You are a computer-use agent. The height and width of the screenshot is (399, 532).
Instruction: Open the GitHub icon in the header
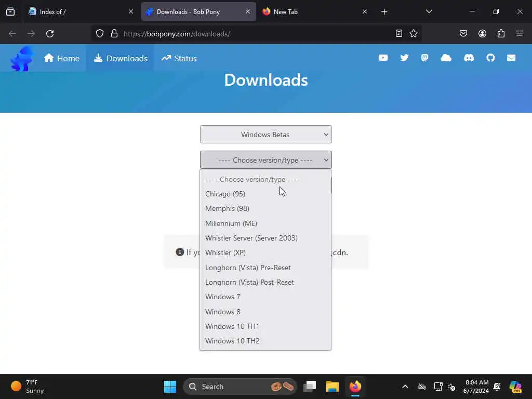(490, 58)
